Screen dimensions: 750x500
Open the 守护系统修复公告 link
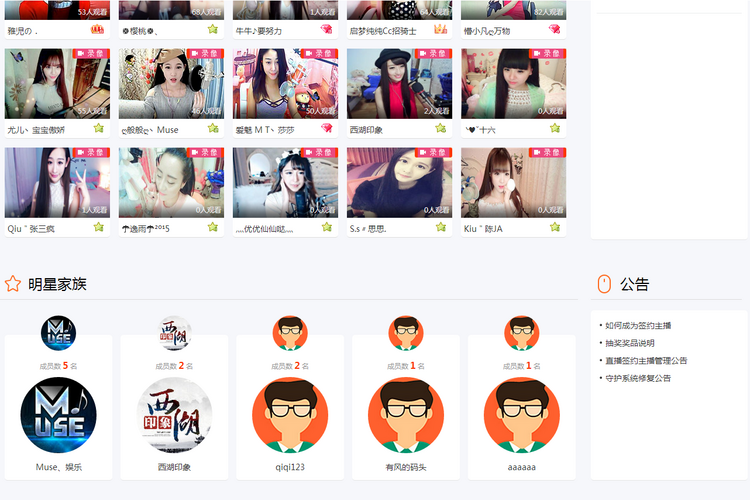pos(638,378)
